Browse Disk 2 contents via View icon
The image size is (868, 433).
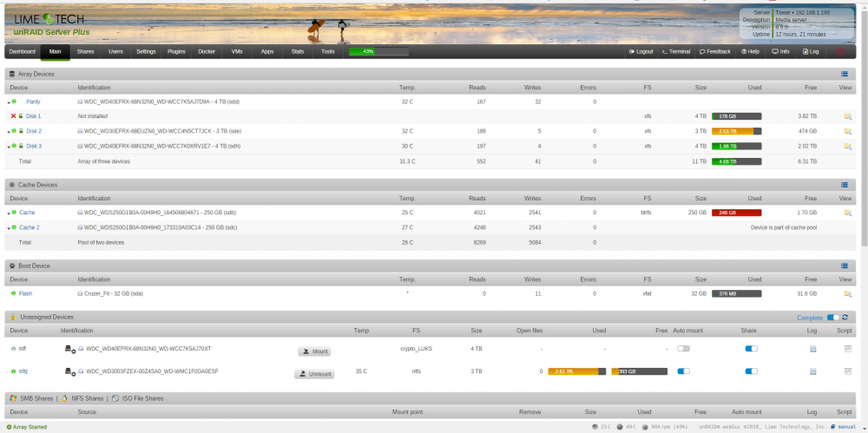coord(847,131)
